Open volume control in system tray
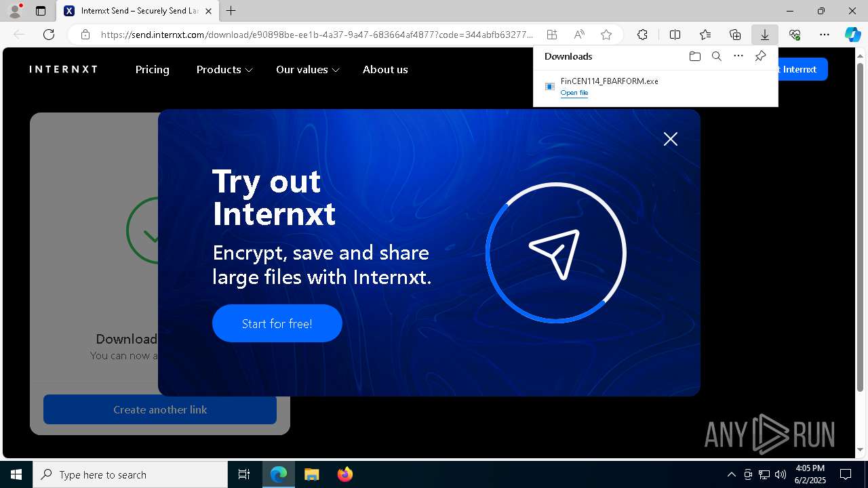Screen dimensions: 868x488 tap(781, 474)
